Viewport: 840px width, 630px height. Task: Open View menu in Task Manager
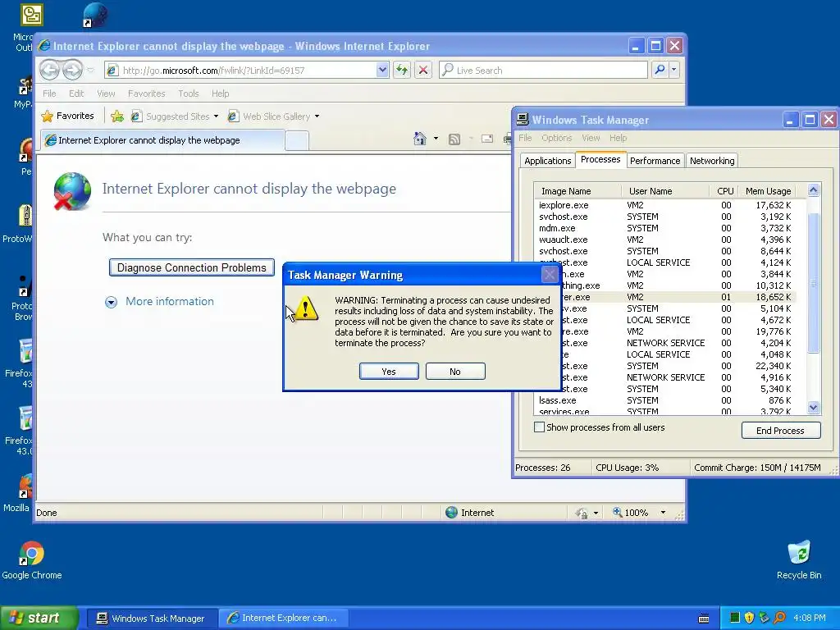(x=591, y=138)
